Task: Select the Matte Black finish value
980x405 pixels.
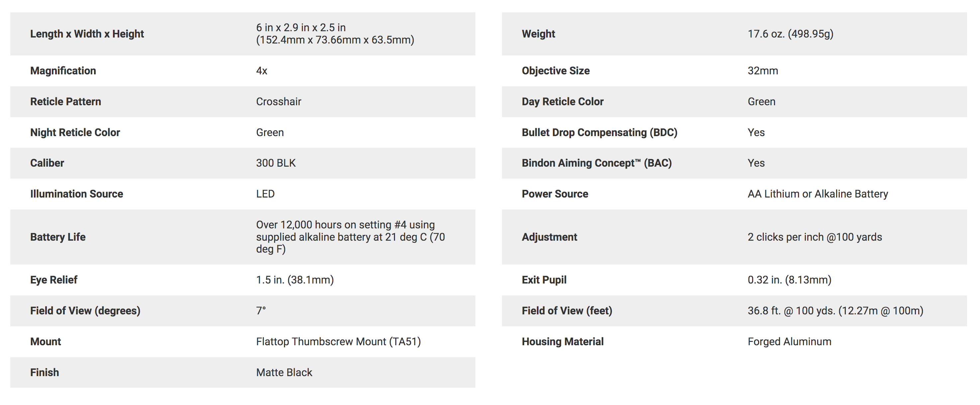Action: pos(284,372)
